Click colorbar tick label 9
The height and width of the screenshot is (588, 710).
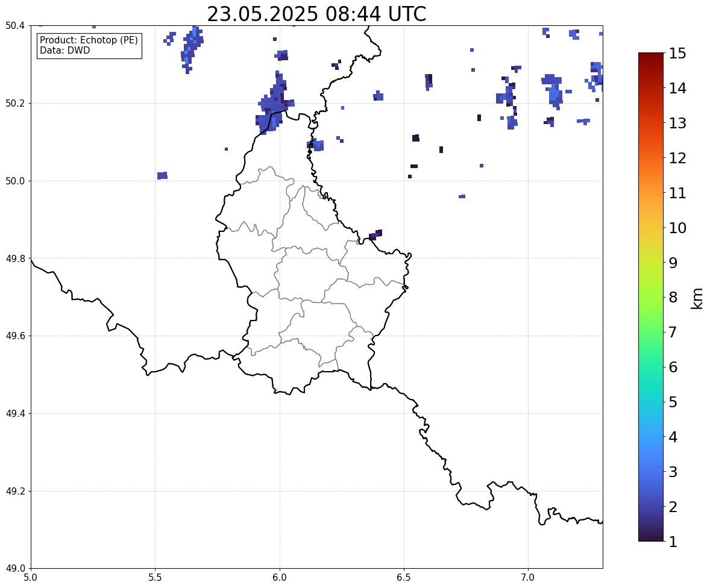[x=673, y=263]
